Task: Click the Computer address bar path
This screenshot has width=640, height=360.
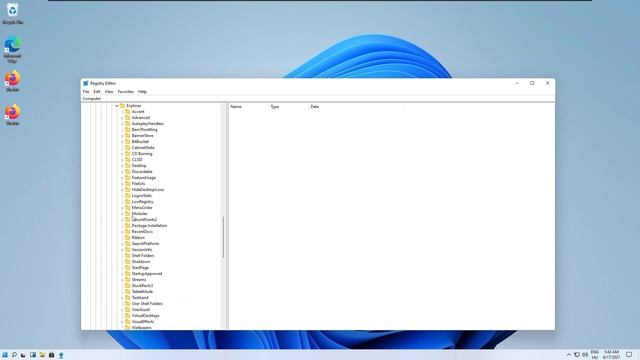Action: 92,98
